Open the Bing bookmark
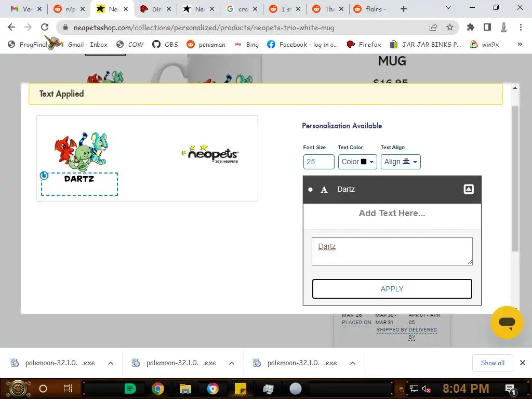The height and width of the screenshot is (399, 532). pyautogui.click(x=247, y=45)
